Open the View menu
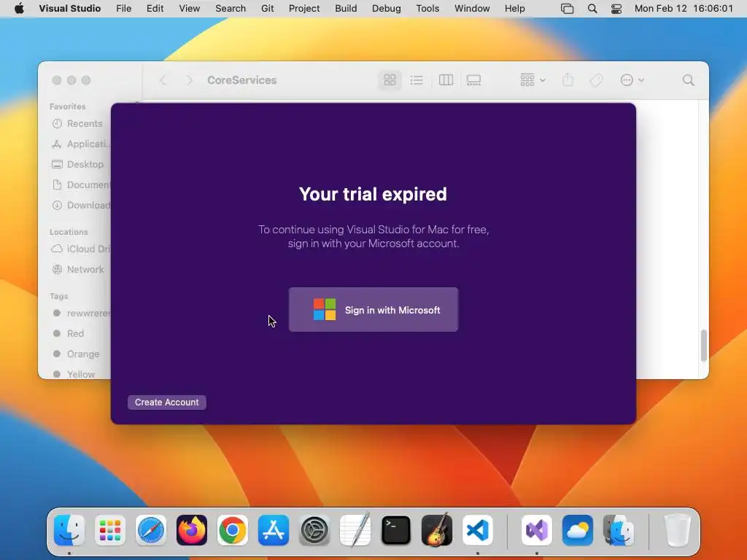The width and height of the screenshot is (747, 560). (x=189, y=9)
